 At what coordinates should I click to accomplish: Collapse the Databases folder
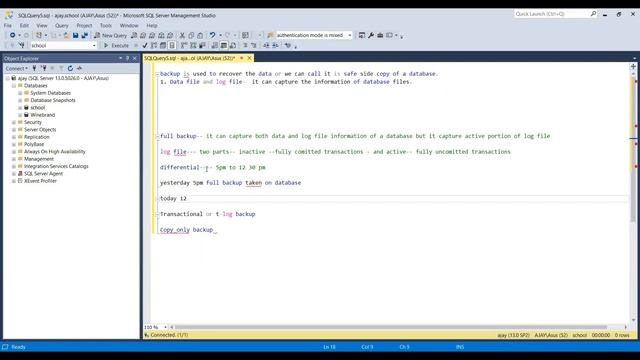[x=14, y=86]
